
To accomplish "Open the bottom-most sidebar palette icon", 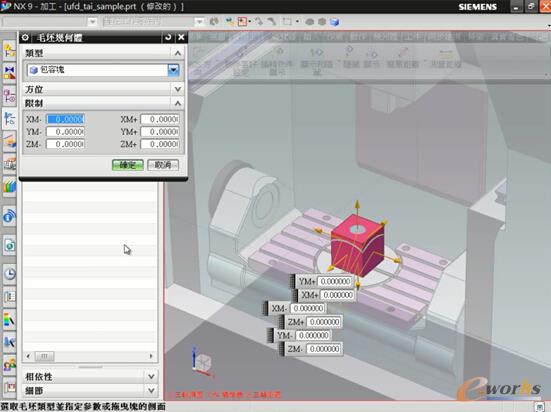I will [x=9, y=387].
